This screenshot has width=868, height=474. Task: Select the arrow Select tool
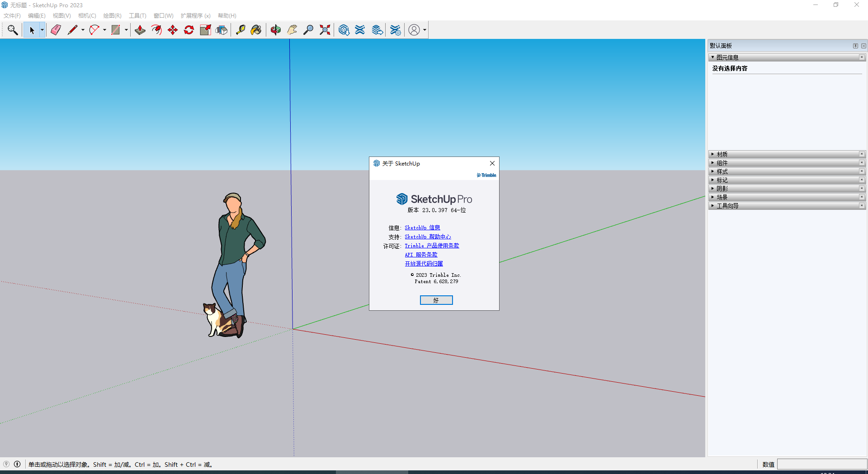[x=32, y=30]
